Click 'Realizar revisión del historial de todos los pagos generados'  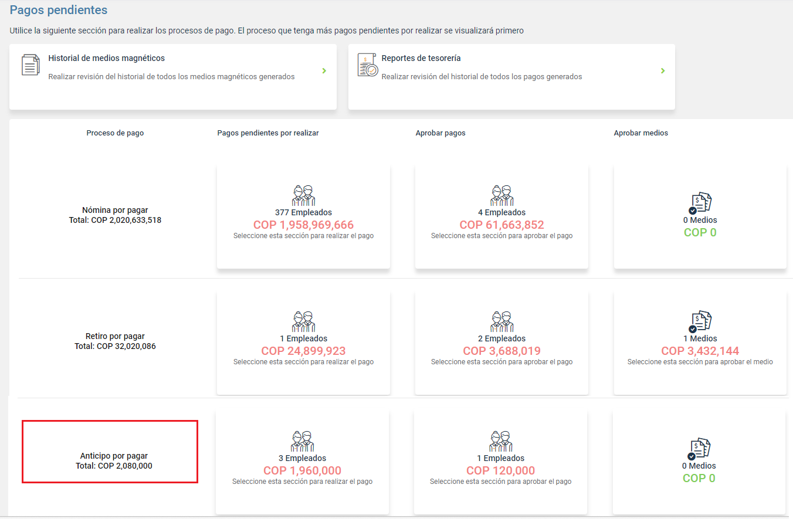coord(482,77)
